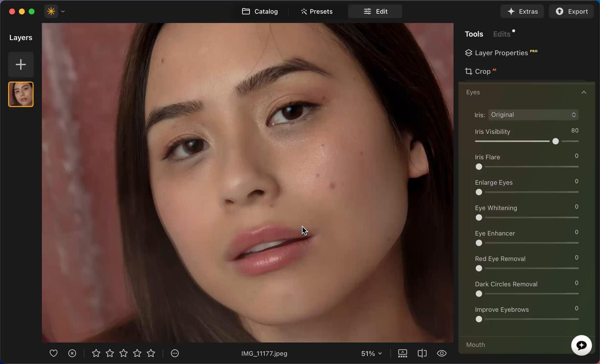Click the Eye Enhancer slider handle
The height and width of the screenshot is (364, 600).
(x=479, y=243)
